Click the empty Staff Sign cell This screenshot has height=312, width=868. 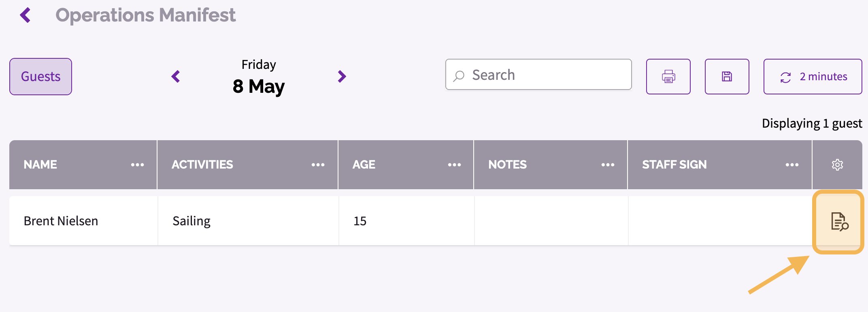coord(720,221)
